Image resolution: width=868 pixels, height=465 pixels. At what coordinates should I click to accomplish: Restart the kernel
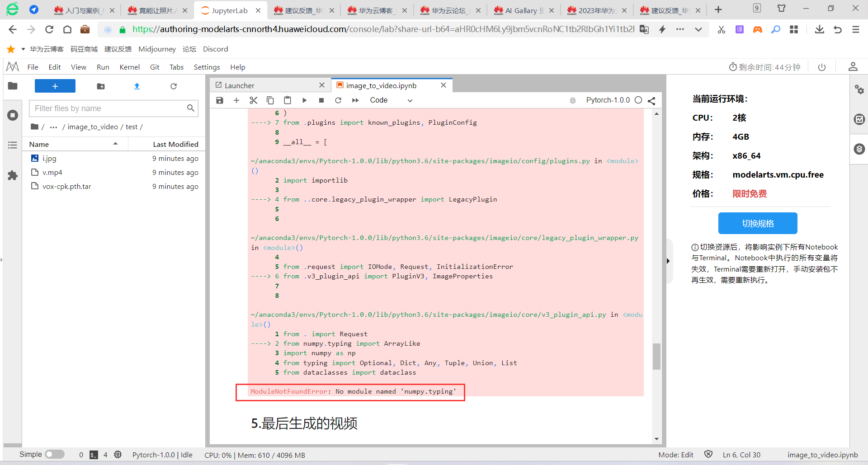[338, 100]
